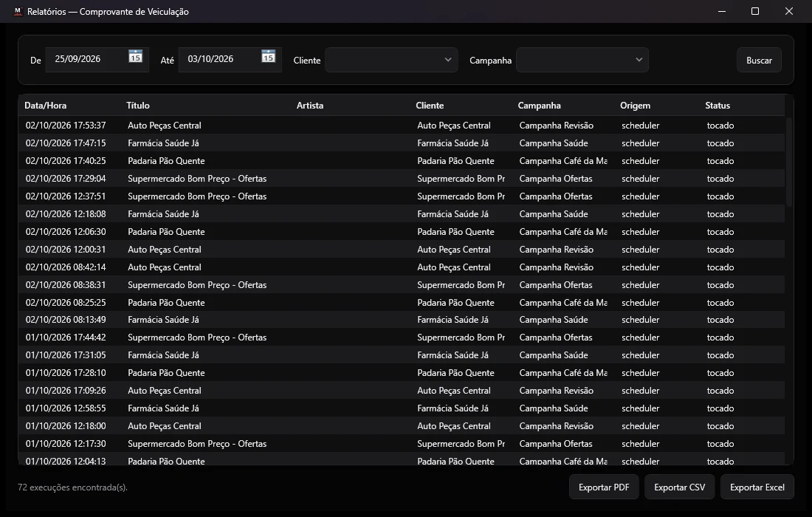Screen dimensions: 812x517
Task: Select the row dated 02/10/2026 08:13:49
Action: click(x=402, y=320)
